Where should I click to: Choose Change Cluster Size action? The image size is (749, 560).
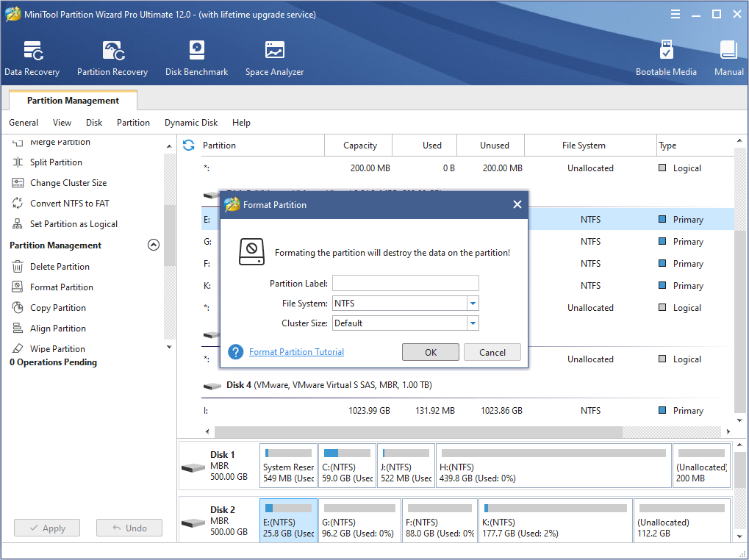[x=68, y=183]
